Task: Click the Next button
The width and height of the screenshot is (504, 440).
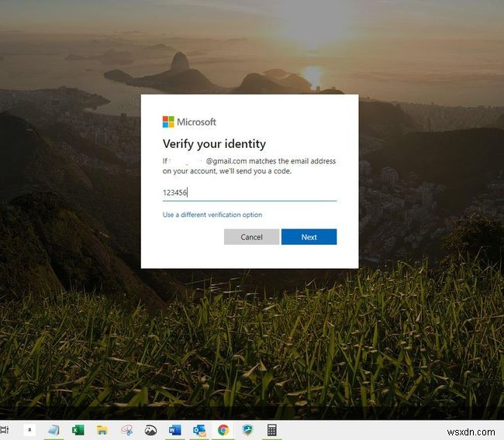Action: pyautogui.click(x=309, y=237)
